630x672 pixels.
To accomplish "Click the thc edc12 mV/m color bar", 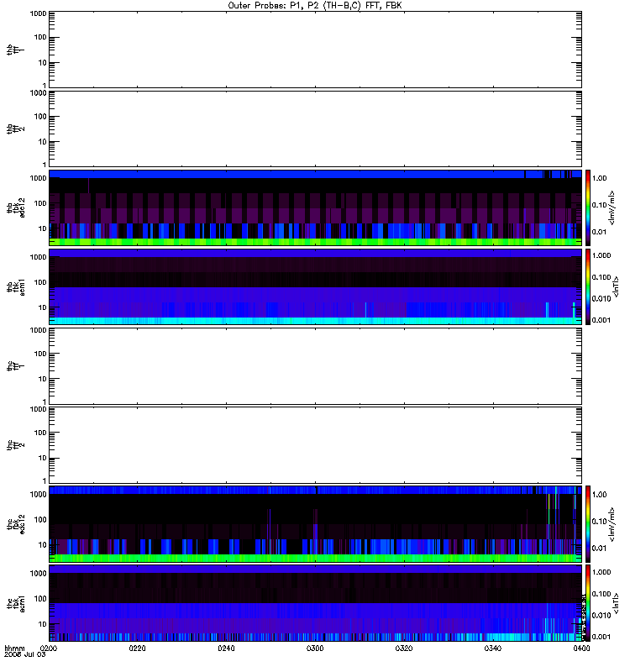I will (x=588, y=524).
